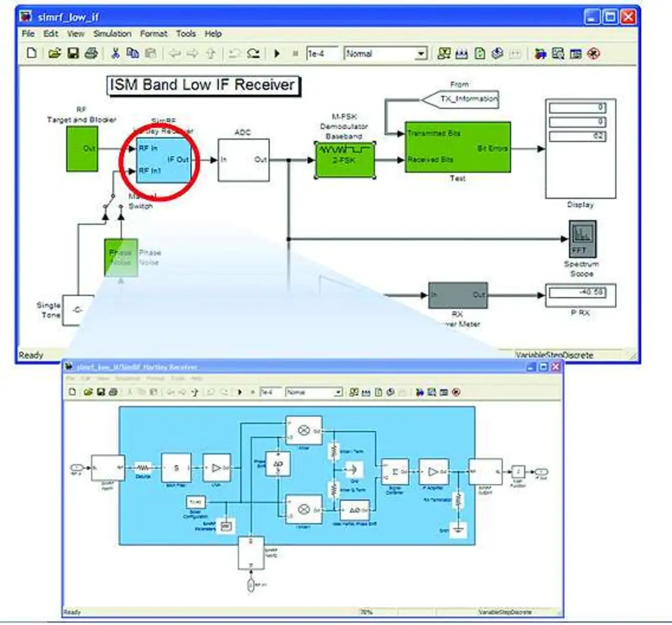Click Redo arrow icon in main toolbar
Viewport: 672px width, 625px height.
tap(254, 53)
